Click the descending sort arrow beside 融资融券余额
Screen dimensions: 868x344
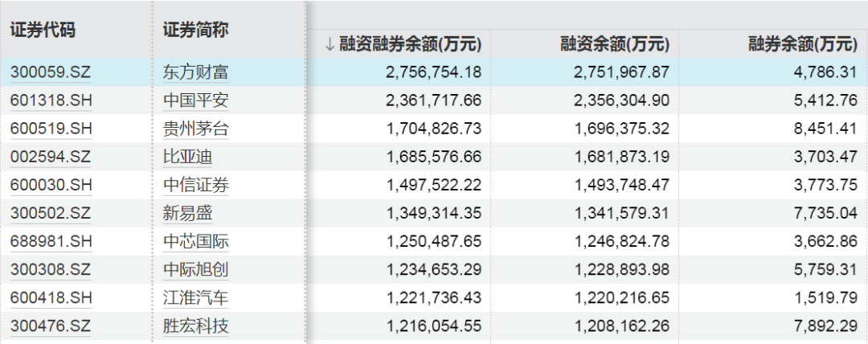(330, 44)
